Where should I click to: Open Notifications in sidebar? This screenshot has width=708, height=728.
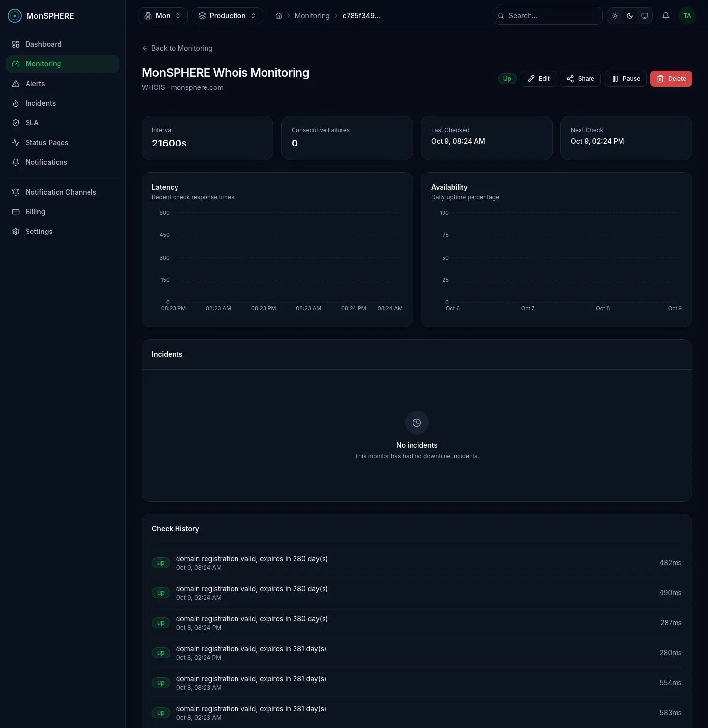pos(62,162)
